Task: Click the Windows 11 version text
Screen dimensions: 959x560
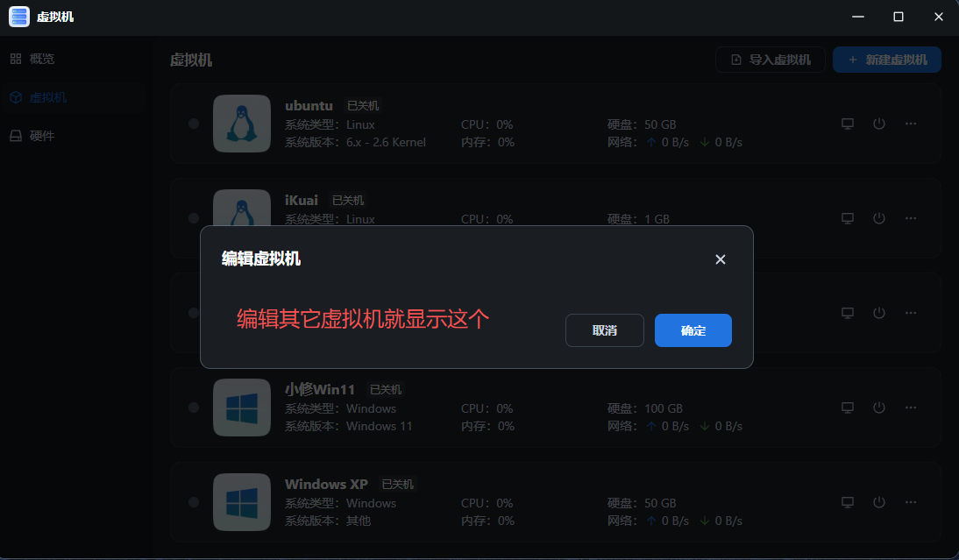Action: (380, 426)
